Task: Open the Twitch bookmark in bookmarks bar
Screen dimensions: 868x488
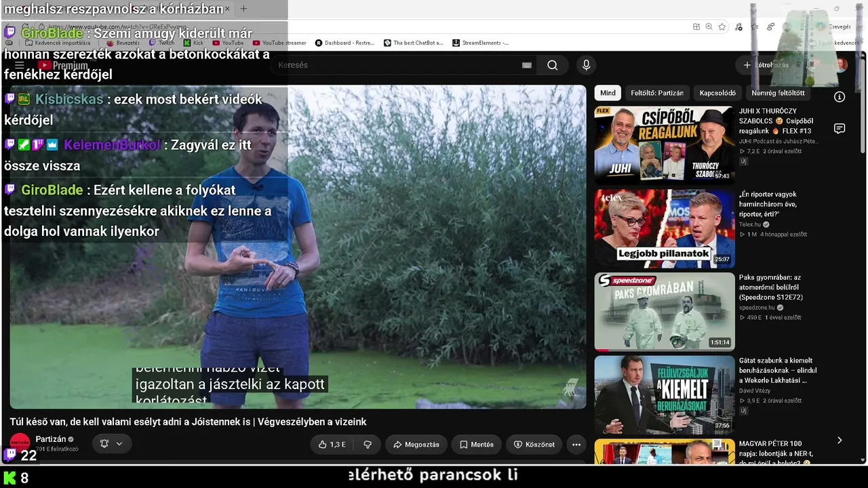Action: (161, 43)
